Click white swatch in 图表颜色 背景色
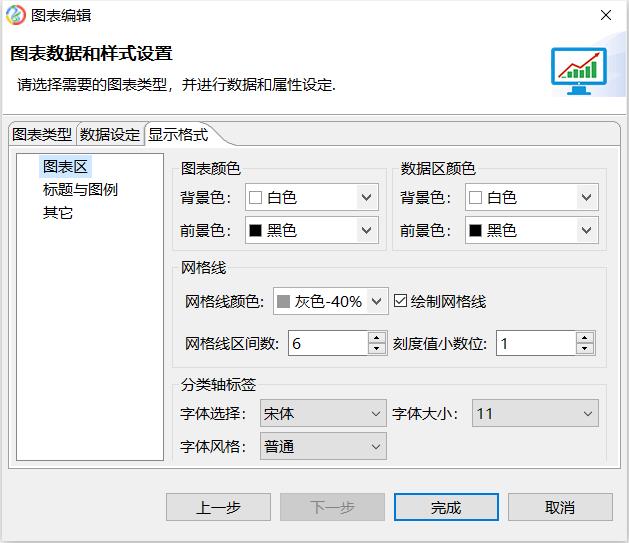629x543 pixels. 256,197
